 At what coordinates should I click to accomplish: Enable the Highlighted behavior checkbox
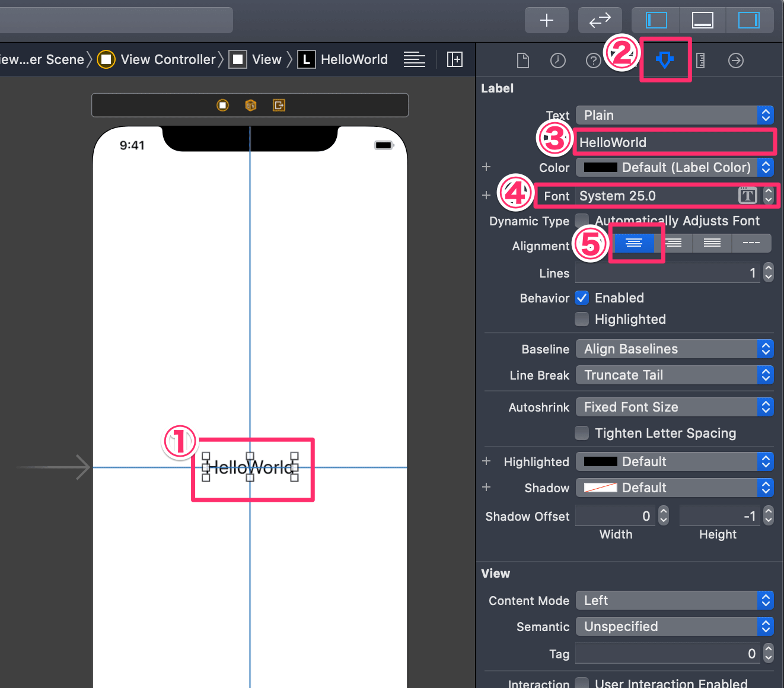pos(582,319)
